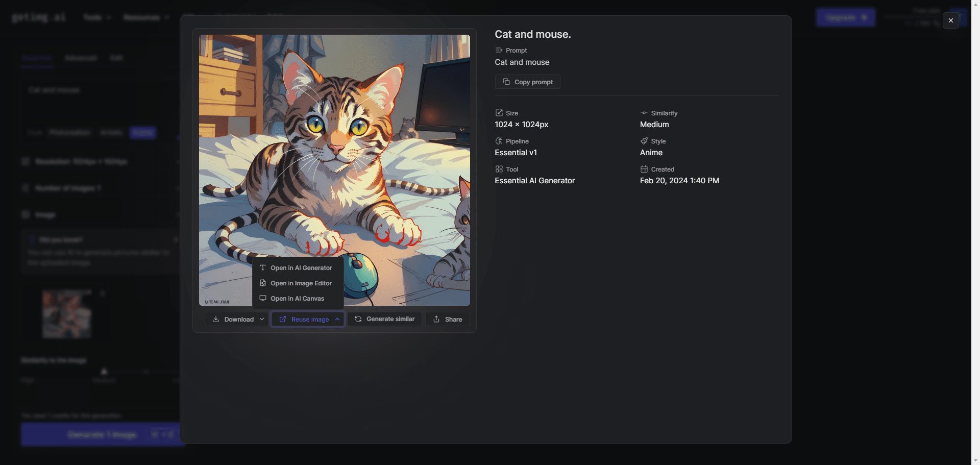Click the 'Essential AI Generator' tool value
This screenshot has width=980, height=465.
click(534, 181)
